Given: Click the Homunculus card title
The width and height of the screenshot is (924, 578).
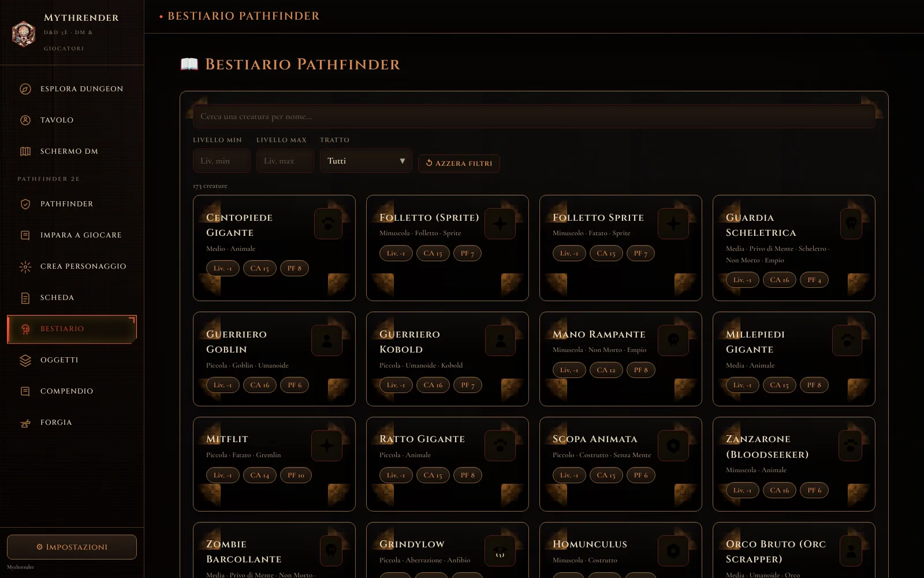Looking at the screenshot, I should pyautogui.click(x=590, y=544).
